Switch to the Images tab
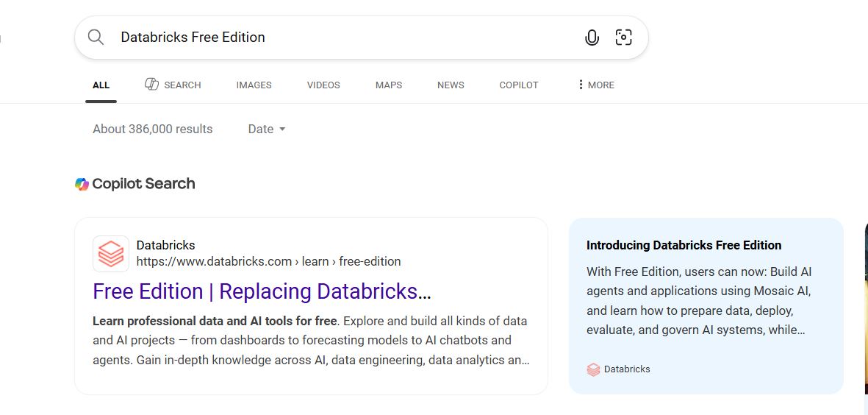 point(254,85)
